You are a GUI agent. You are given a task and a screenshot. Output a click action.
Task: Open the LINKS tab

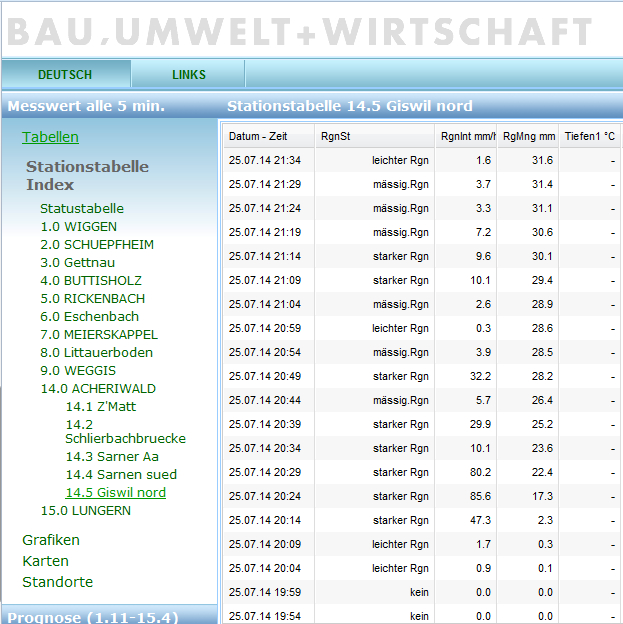tap(188, 75)
